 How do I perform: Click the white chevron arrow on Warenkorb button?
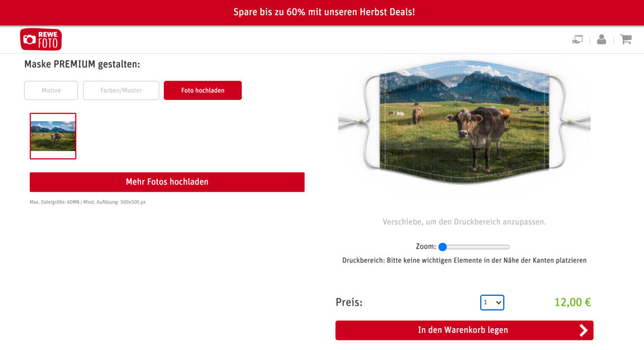click(x=583, y=330)
